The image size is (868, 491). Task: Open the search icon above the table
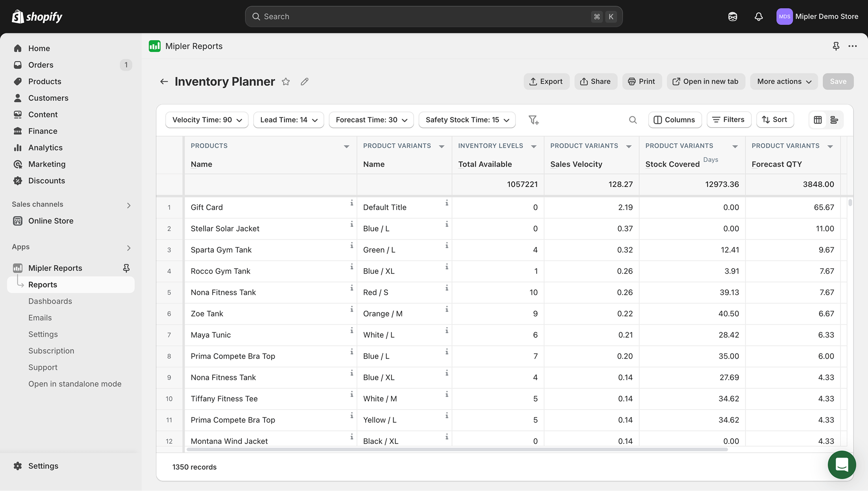coord(633,120)
